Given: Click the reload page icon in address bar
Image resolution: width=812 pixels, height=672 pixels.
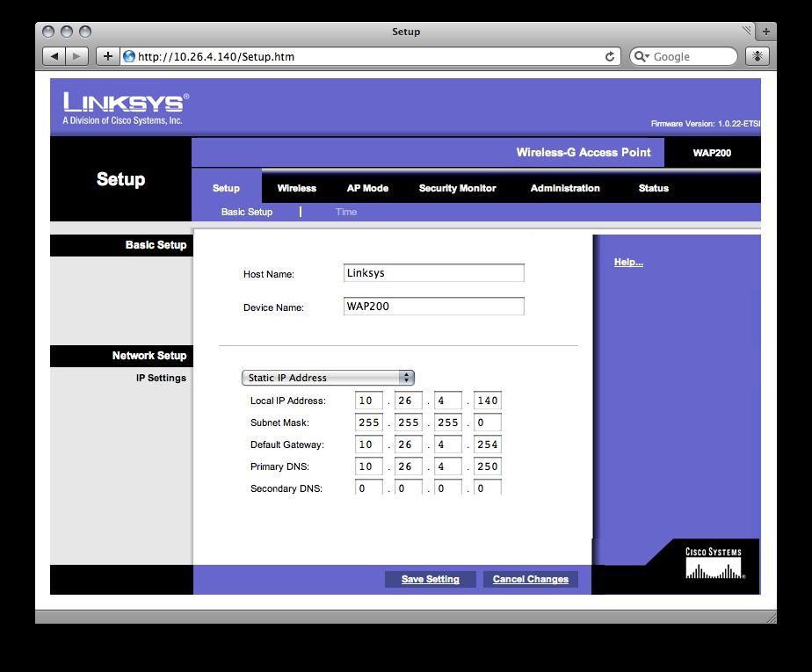Looking at the screenshot, I should (610, 56).
